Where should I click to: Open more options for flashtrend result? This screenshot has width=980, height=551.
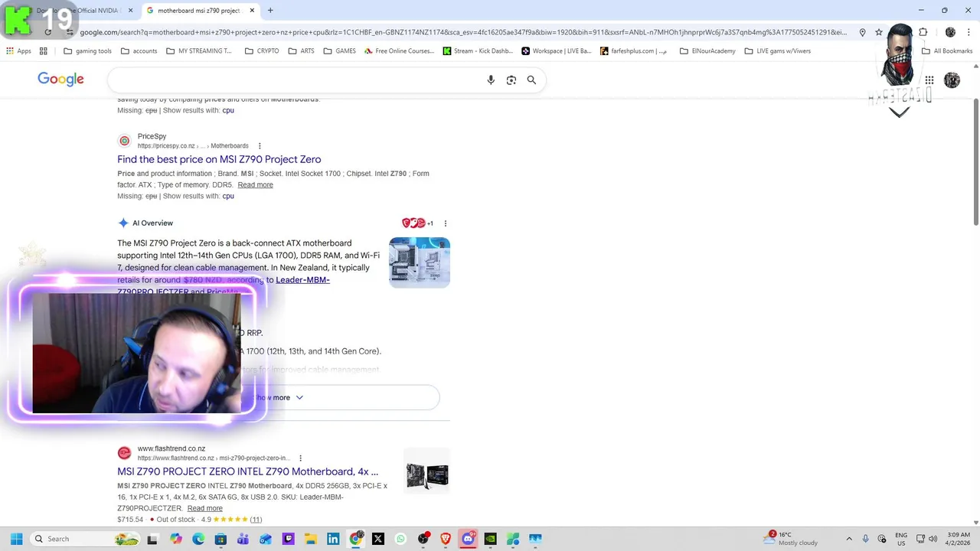point(300,458)
